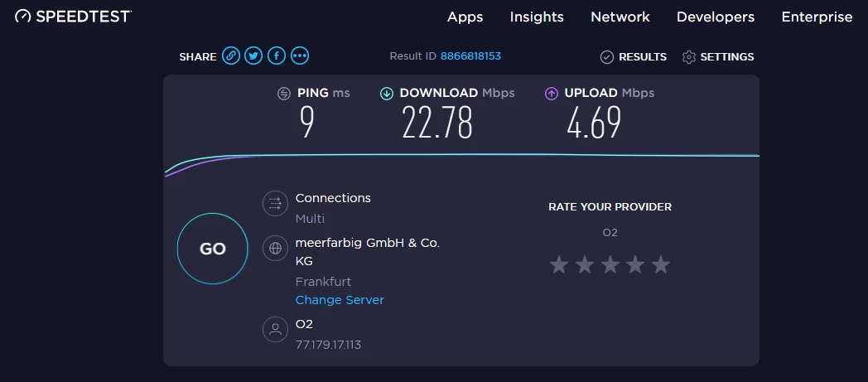Rate provider O2 five stars
This screenshot has width=868, height=382.
click(x=660, y=265)
